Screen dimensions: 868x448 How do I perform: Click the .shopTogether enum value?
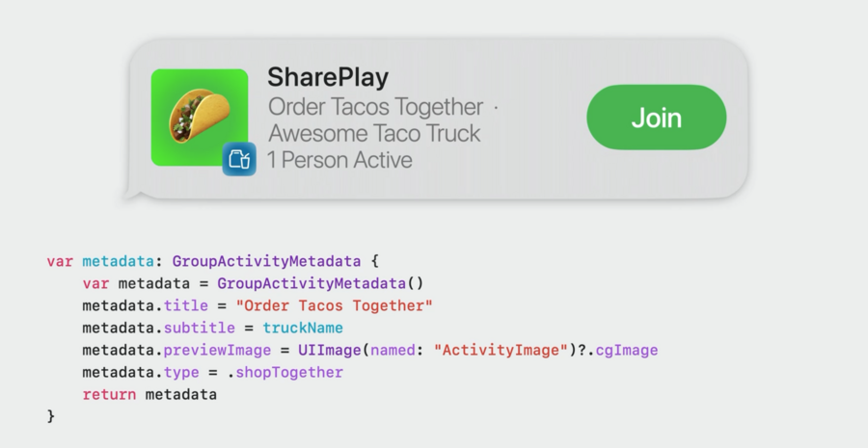click(285, 372)
